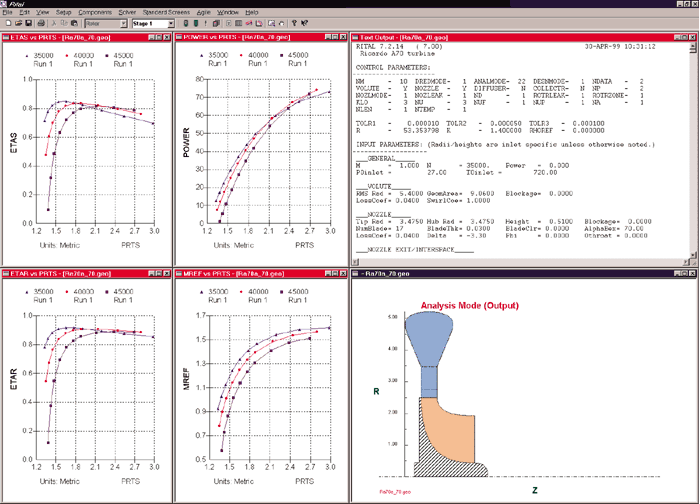
Task: Click the MREF vs PRTS window title bar
Action: (249, 273)
